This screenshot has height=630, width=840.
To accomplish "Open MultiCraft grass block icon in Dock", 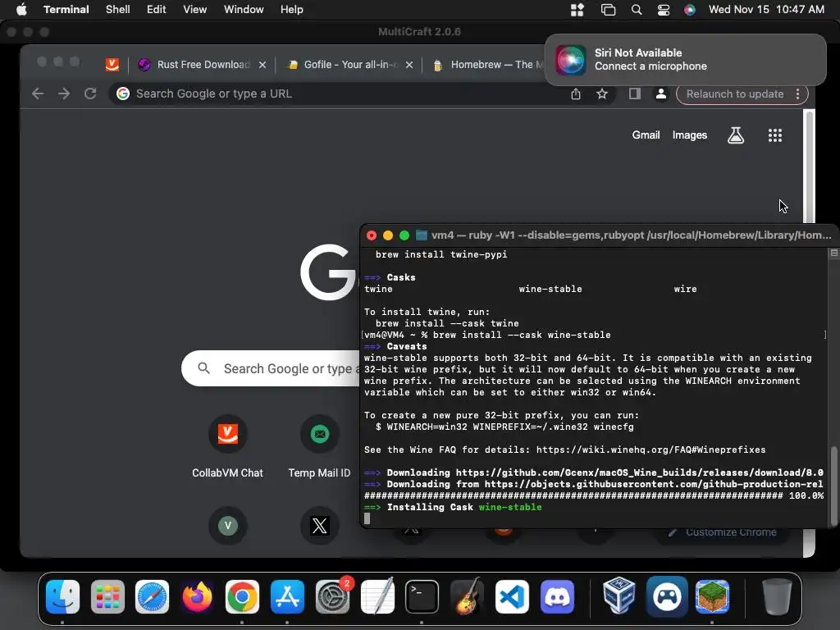I will (x=712, y=596).
